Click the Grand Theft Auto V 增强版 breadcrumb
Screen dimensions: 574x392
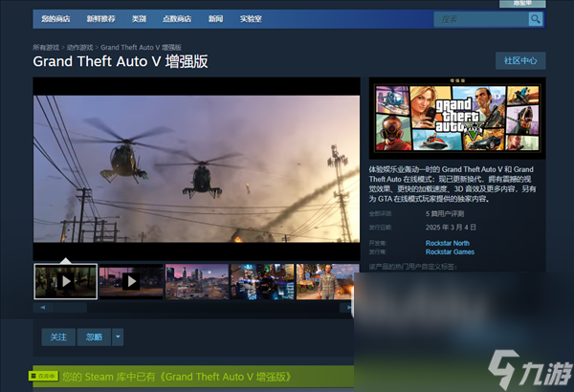(x=141, y=47)
